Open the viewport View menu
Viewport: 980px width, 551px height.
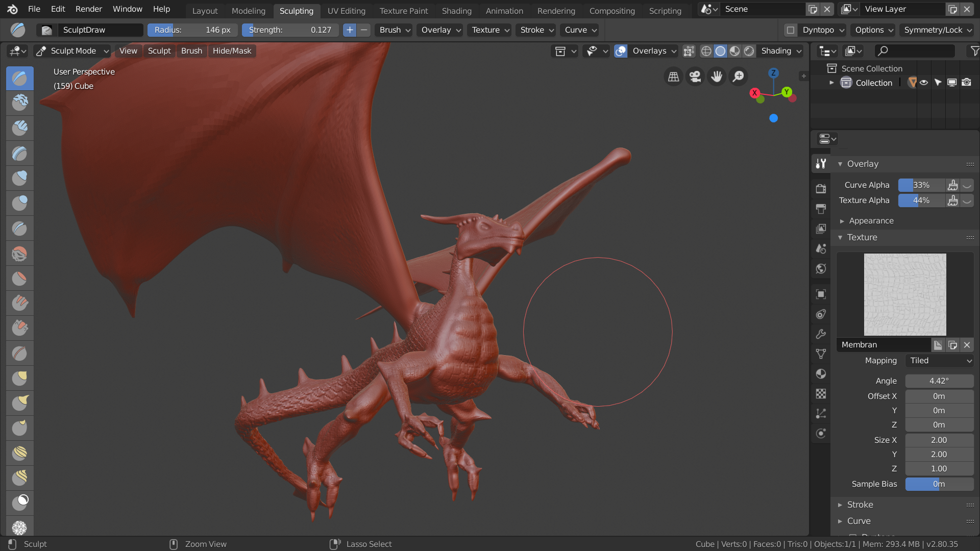(128, 51)
